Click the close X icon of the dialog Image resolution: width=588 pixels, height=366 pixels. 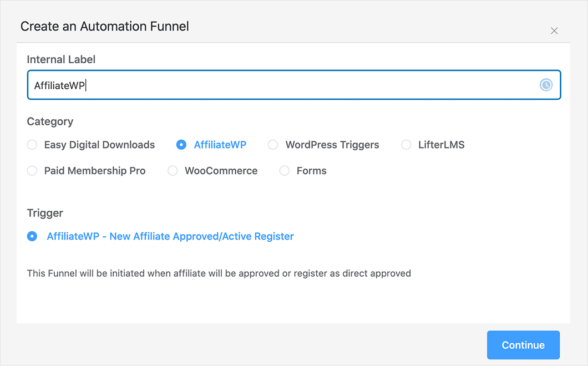554,30
